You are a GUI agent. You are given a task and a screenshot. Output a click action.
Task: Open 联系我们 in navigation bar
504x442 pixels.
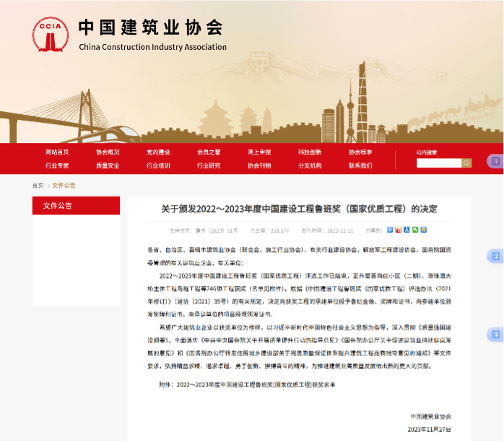point(360,165)
